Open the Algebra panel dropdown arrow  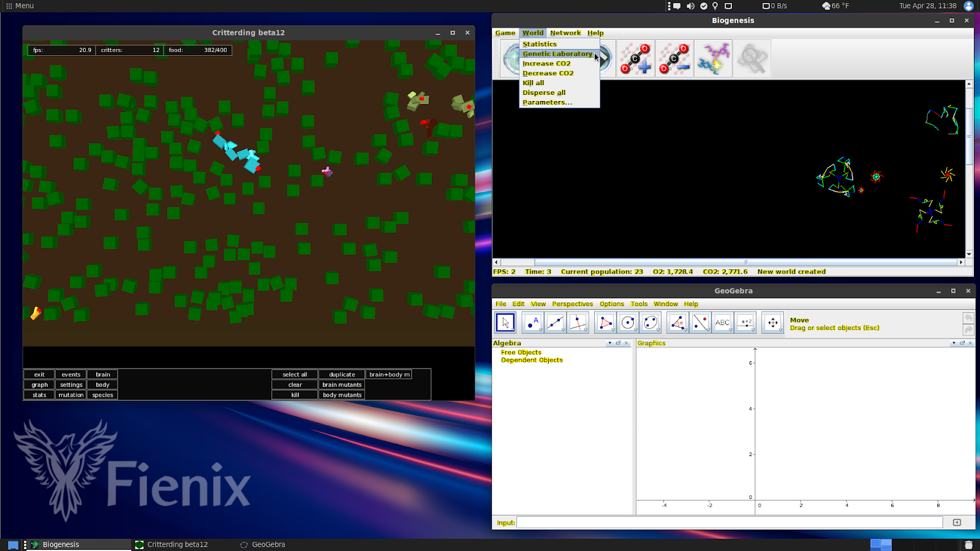tap(610, 343)
